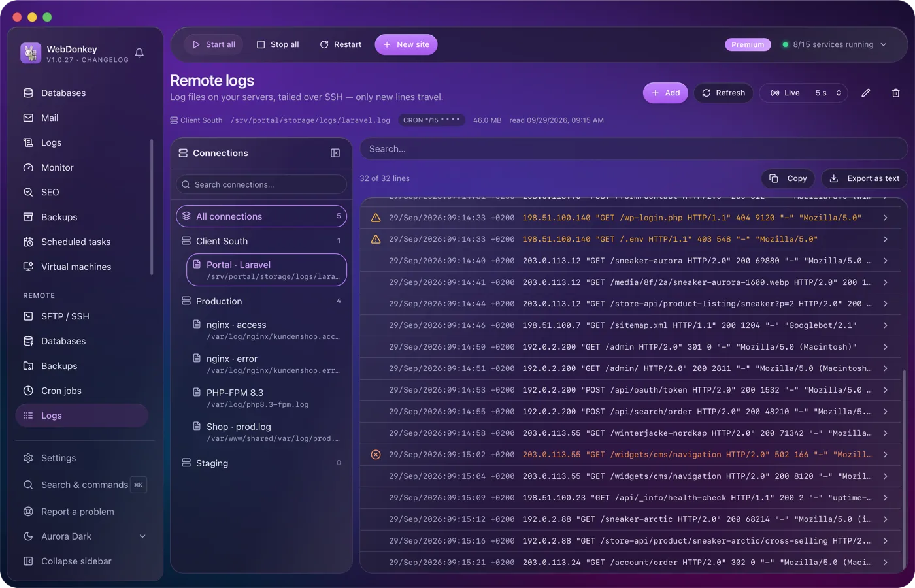Open SFTP / SSH in the Remote section

82,316
